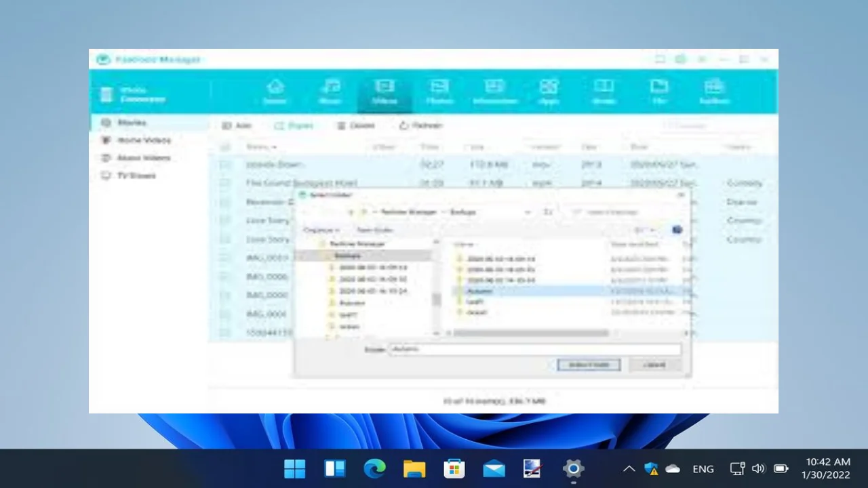Toggle checkbox for first Love Story row
868x488 pixels.
click(225, 220)
